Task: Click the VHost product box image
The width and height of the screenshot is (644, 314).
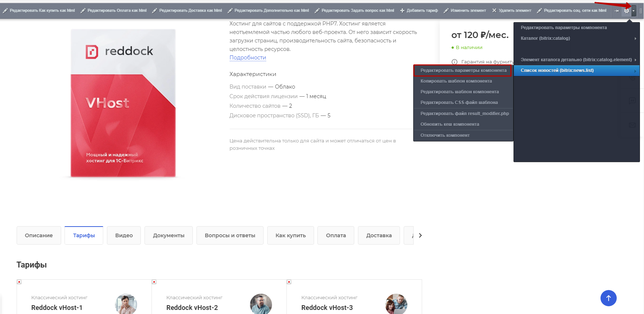Action: click(123, 103)
